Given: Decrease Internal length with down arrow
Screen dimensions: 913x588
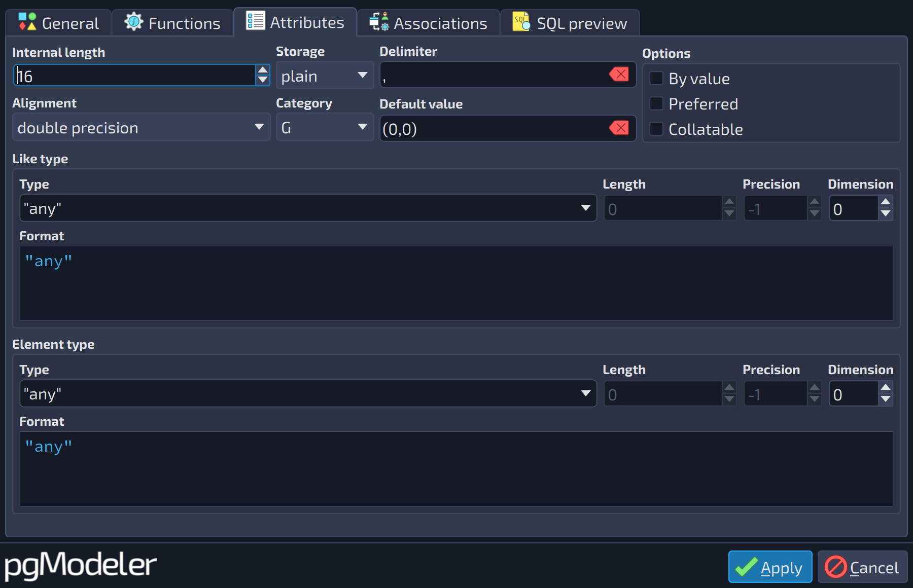Looking at the screenshot, I should pos(263,80).
